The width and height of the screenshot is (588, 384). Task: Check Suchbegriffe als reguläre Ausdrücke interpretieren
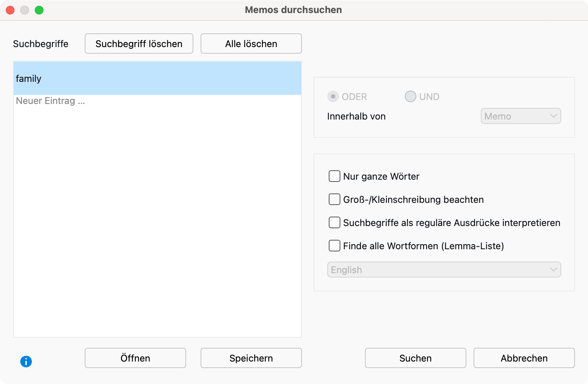coord(334,222)
